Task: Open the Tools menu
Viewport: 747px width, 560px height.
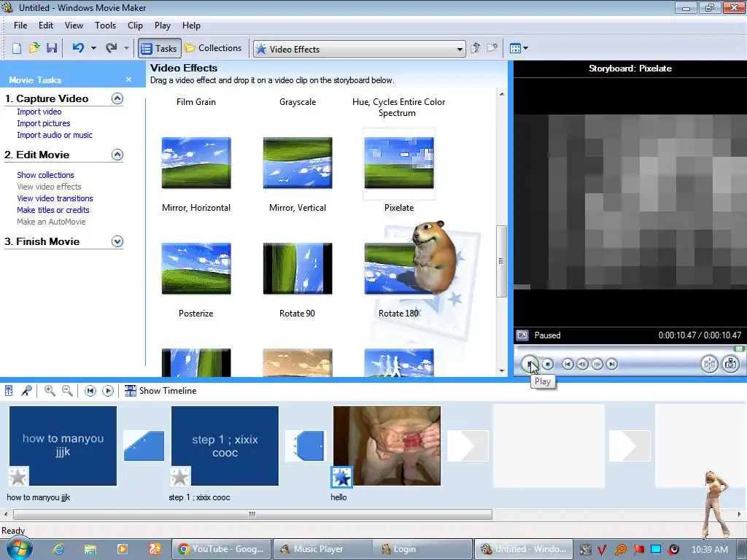Action: [105, 26]
